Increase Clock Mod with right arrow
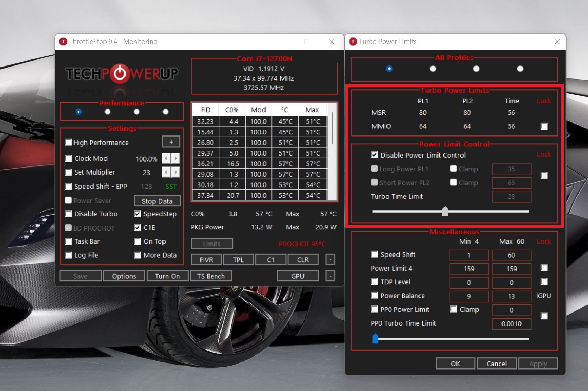The width and height of the screenshot is (588, 391). pos(175,158)
